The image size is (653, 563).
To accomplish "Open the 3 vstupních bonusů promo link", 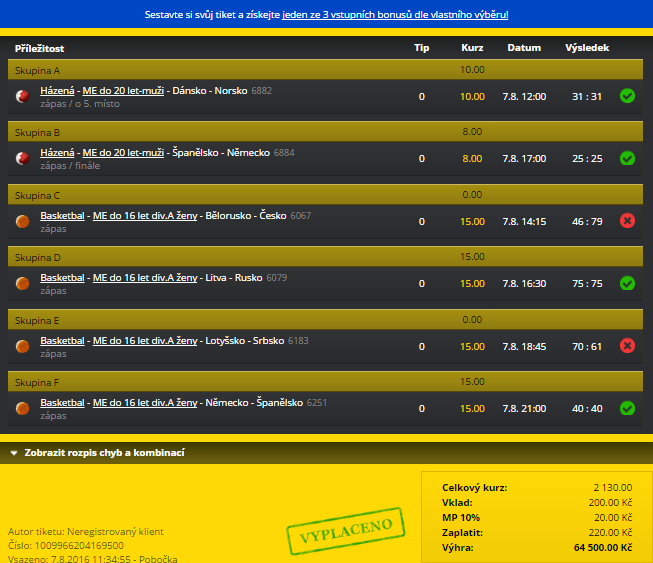I will tap(394, 16).
